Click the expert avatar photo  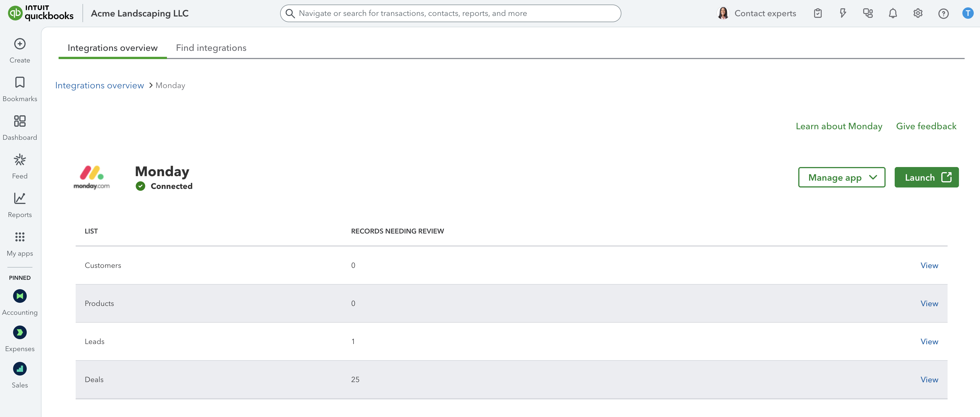tap(723, 13)
